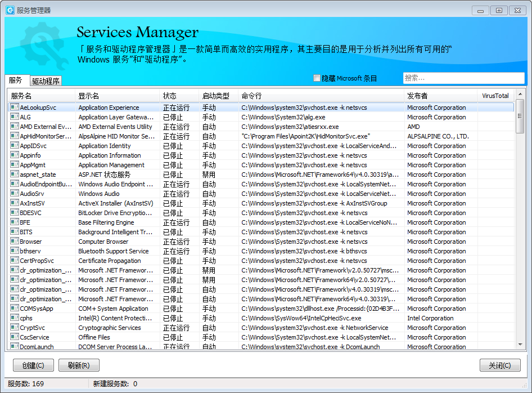
Task: Click the CryptSvc service icon
Action: click(15, 328)
